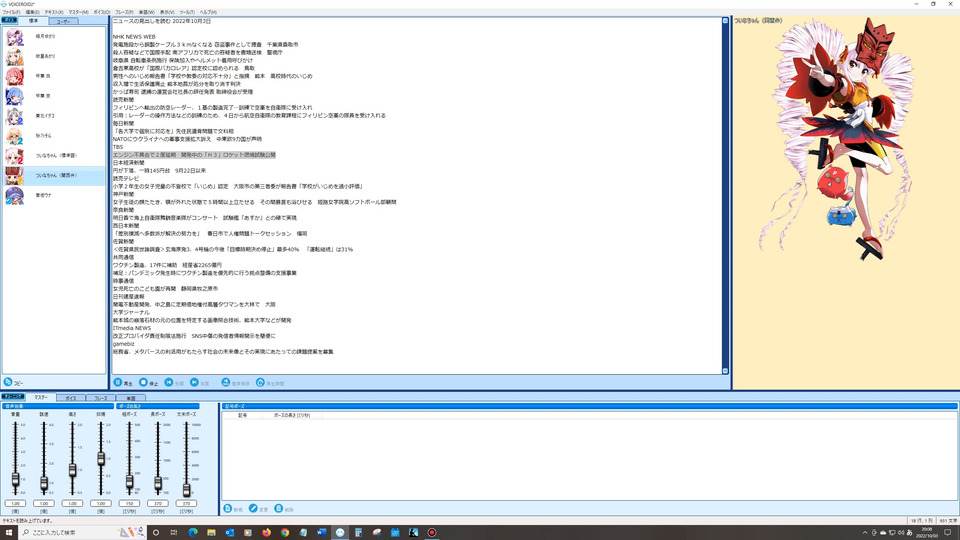The image size is (960, 540).
Task: Adjust the 短ポーズ slider handle
Action: click(129, 482)
